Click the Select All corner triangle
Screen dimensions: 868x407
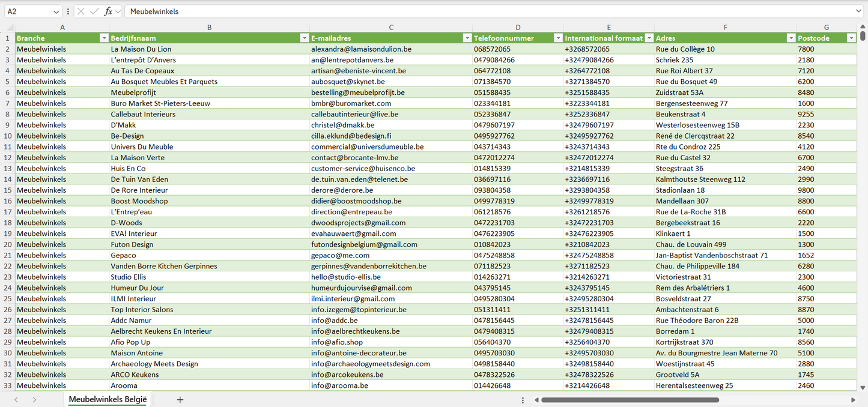coord(10,28)
